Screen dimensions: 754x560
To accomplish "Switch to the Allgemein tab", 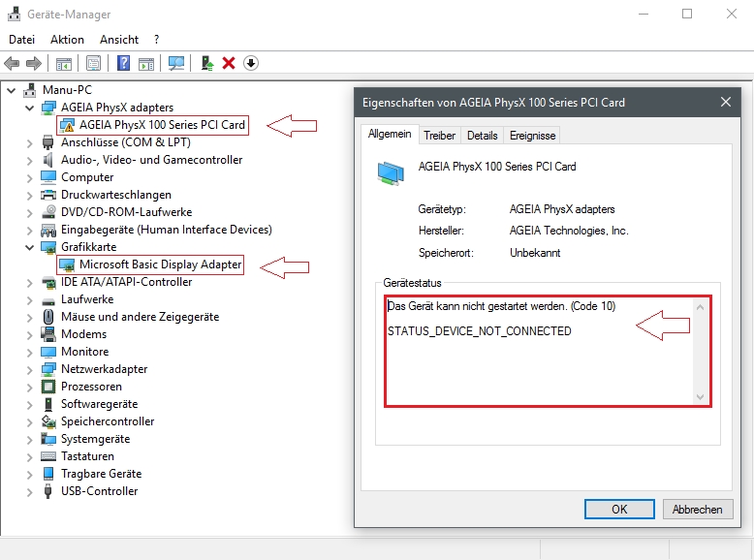I will 390,134.
